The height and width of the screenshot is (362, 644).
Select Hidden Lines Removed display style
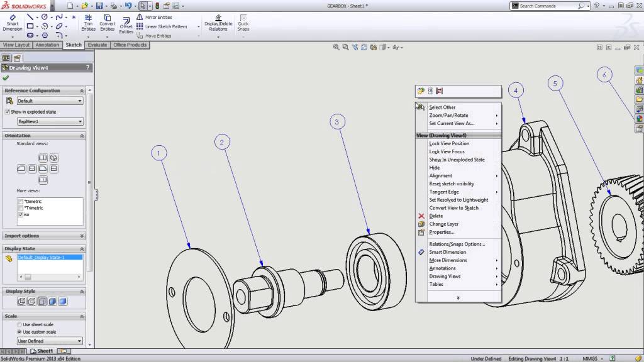pyautogui.click(x=42, y=302)
